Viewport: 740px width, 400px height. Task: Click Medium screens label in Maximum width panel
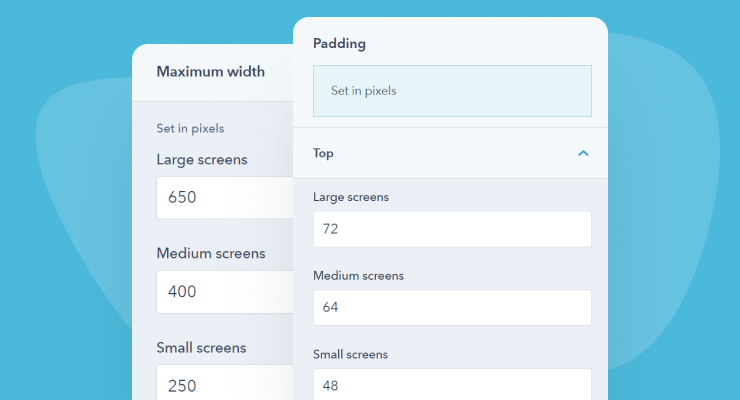pos(211,253)
